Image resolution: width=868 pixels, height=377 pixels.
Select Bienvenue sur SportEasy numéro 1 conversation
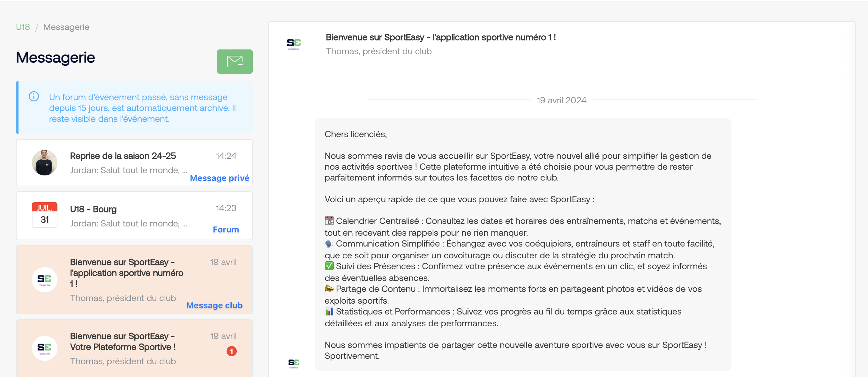click(x=134, y=280)
